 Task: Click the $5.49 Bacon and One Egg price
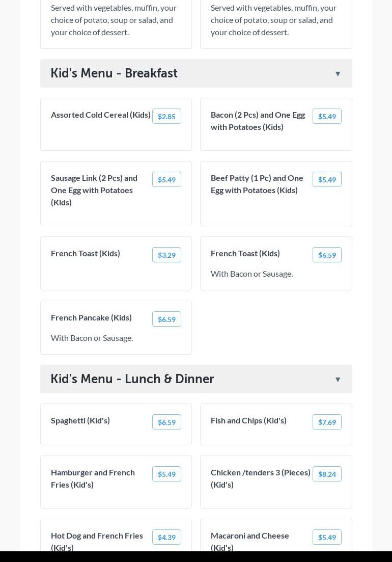(327, 117)
